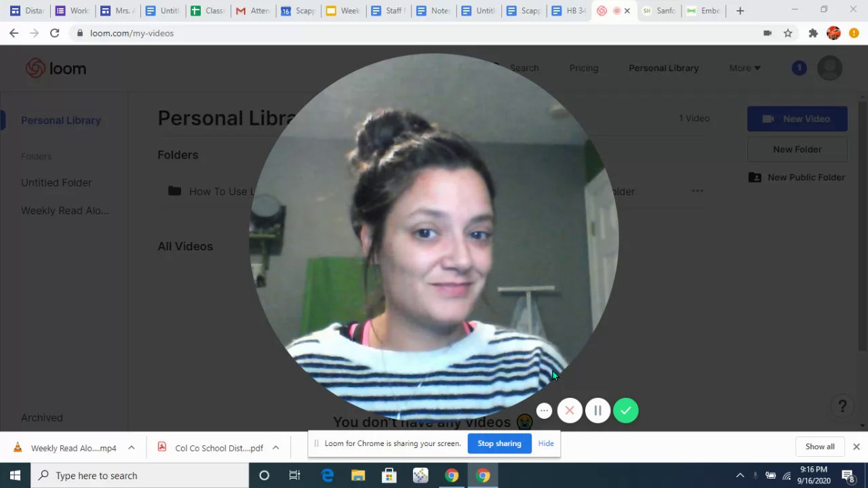The width and height of the screenshot is (868, 488).
Task: Create a New Public Folder
Action: [797, 177]
